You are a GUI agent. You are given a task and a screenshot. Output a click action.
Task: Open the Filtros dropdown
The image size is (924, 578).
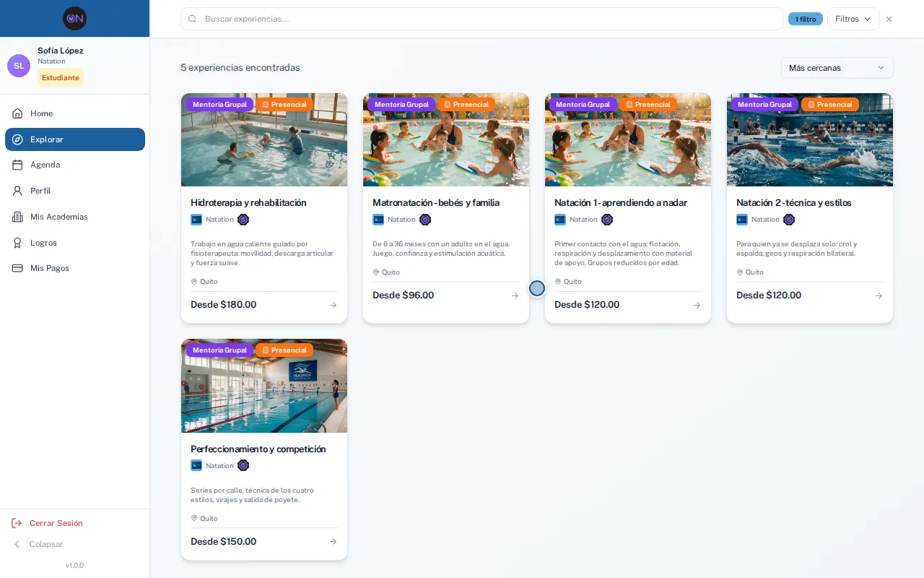[x=853, y=19]
